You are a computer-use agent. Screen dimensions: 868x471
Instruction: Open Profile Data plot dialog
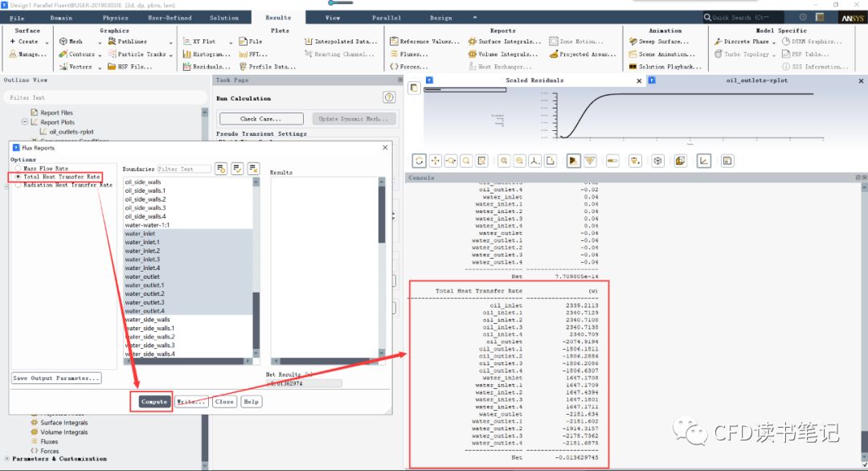click(x=268, y=67)
